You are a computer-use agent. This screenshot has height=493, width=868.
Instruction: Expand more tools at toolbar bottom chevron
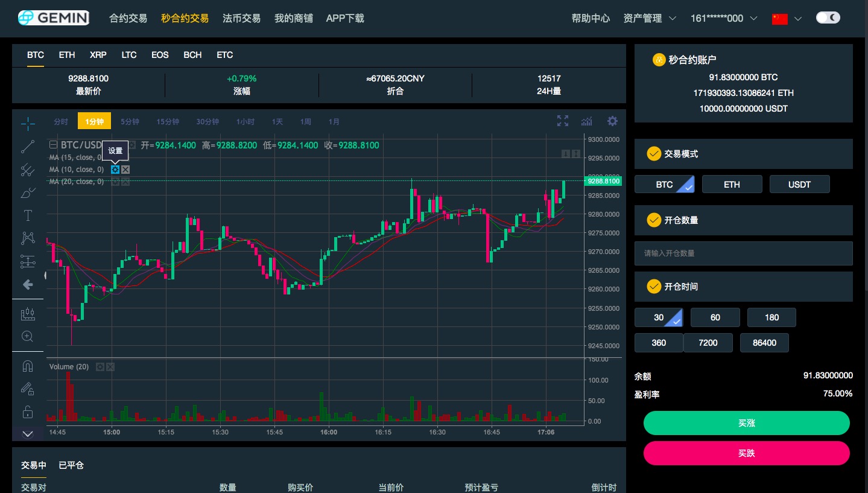28,433
